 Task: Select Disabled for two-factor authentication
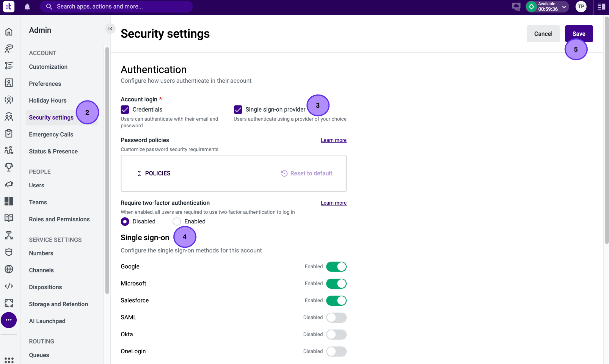point(125,222)
